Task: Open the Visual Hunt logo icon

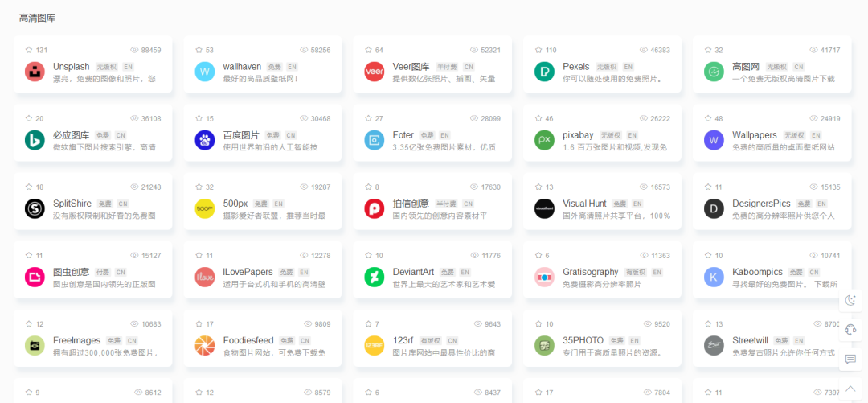Action: [544, 209]
